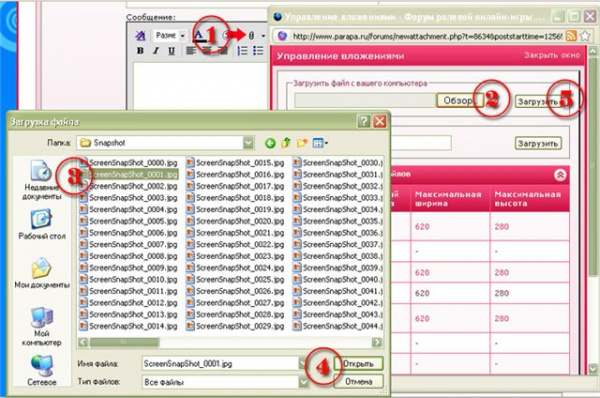Image resolution: width=600 pixels, height=398 pixels.
Task: Open Мои документы in sidebar
Action: click(41, 273)
